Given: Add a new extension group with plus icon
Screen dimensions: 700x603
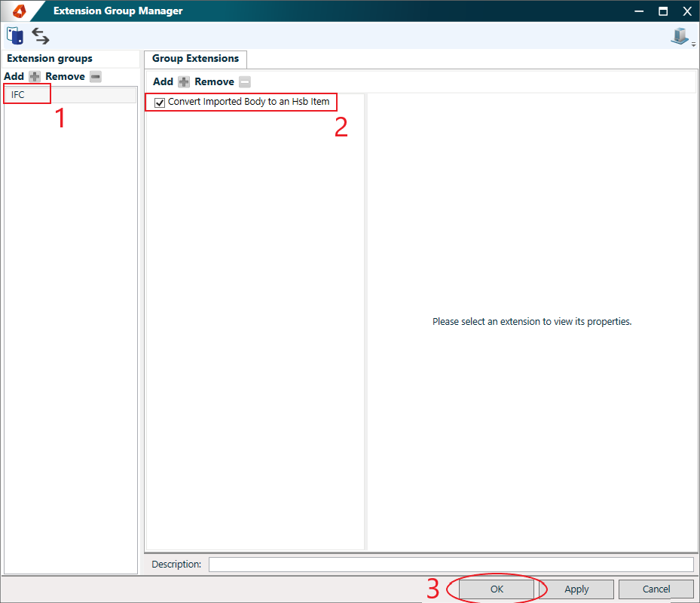Looking at the screenshot, I should (35, 77).
